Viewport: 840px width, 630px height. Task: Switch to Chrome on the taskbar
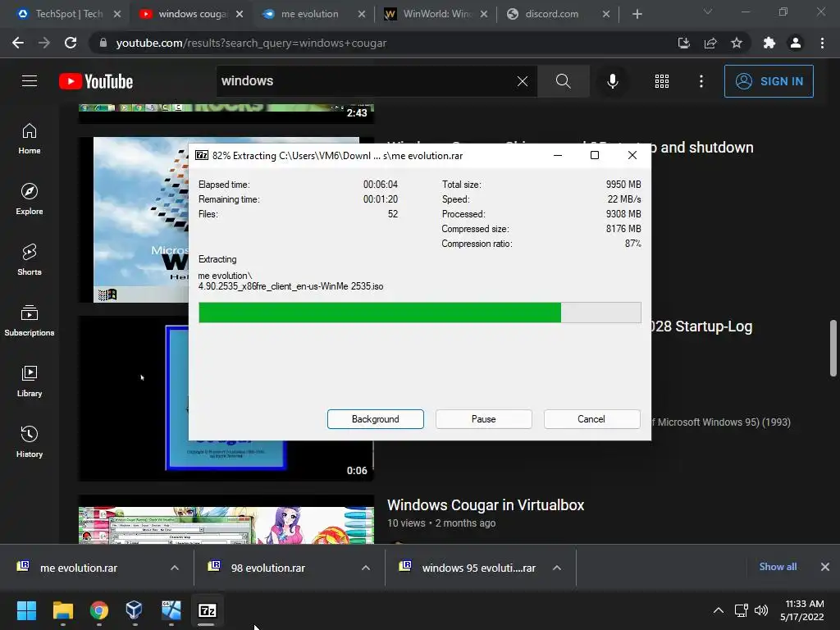tap(99, 610)
